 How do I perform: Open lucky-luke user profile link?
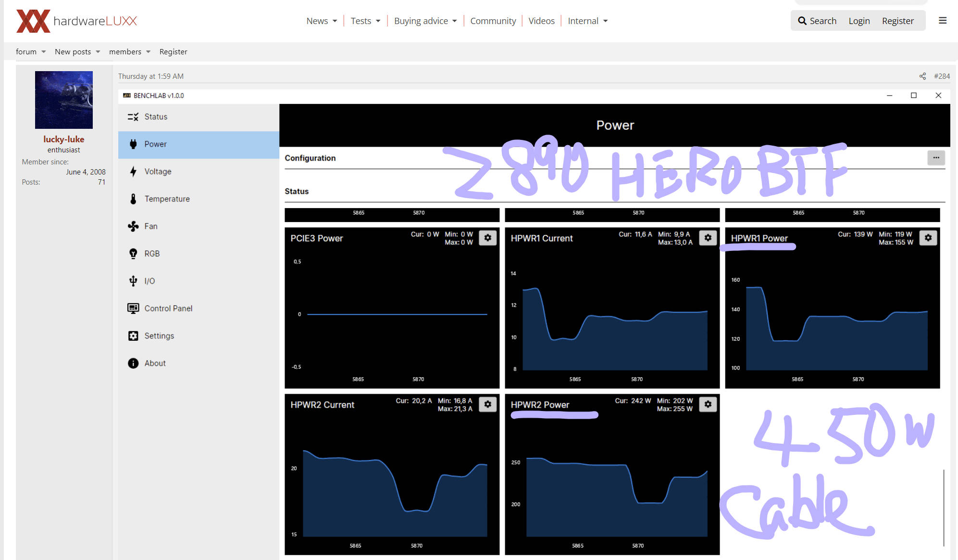click(63, 139)
